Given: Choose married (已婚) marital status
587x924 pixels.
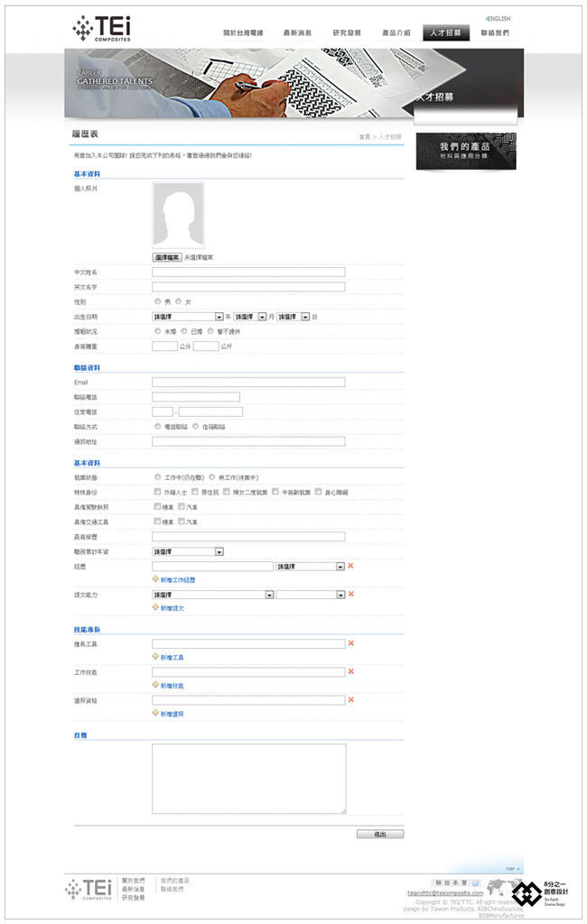Looking at the screenshot, I should [x=184, y=331].
